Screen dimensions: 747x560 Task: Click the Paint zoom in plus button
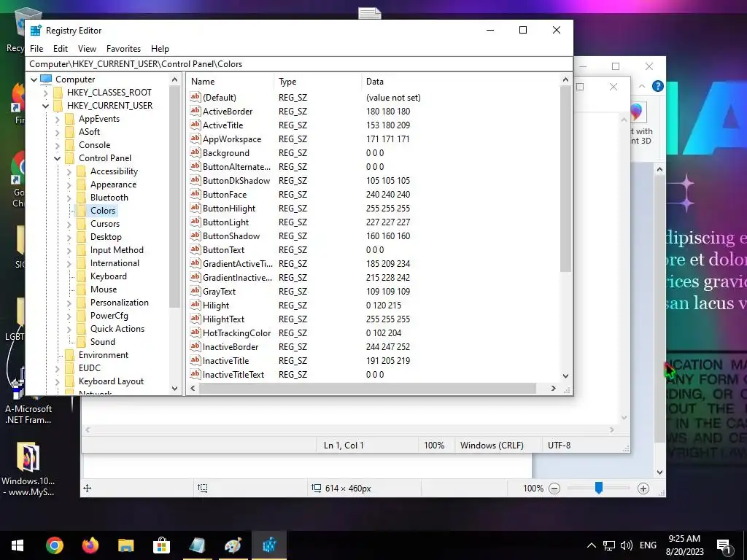(643, 489)
